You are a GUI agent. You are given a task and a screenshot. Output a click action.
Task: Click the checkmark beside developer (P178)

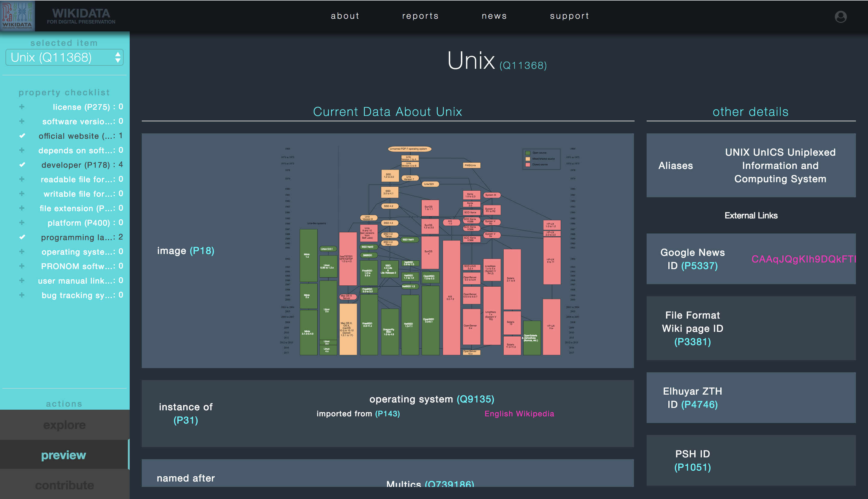pos(22,164)
